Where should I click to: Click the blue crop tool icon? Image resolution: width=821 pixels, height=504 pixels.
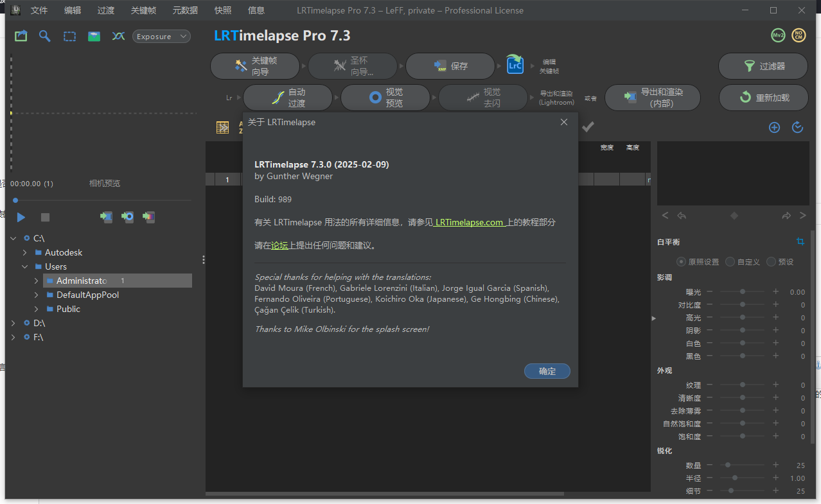[x=800, y=241]
